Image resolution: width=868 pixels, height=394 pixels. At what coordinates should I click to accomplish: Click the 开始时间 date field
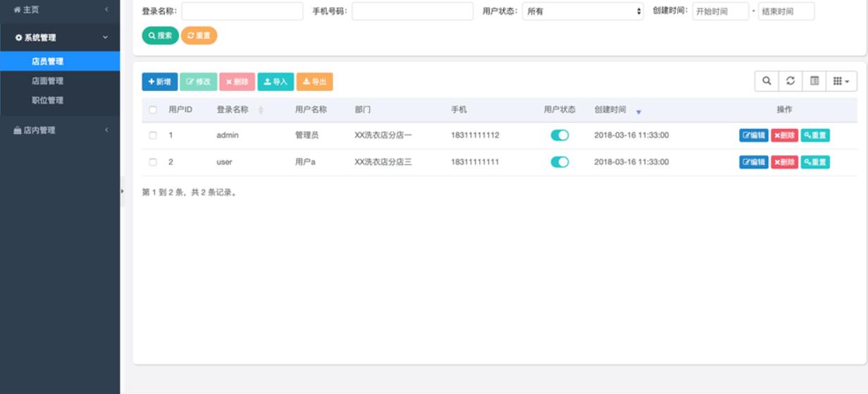(x=721, y=11)
